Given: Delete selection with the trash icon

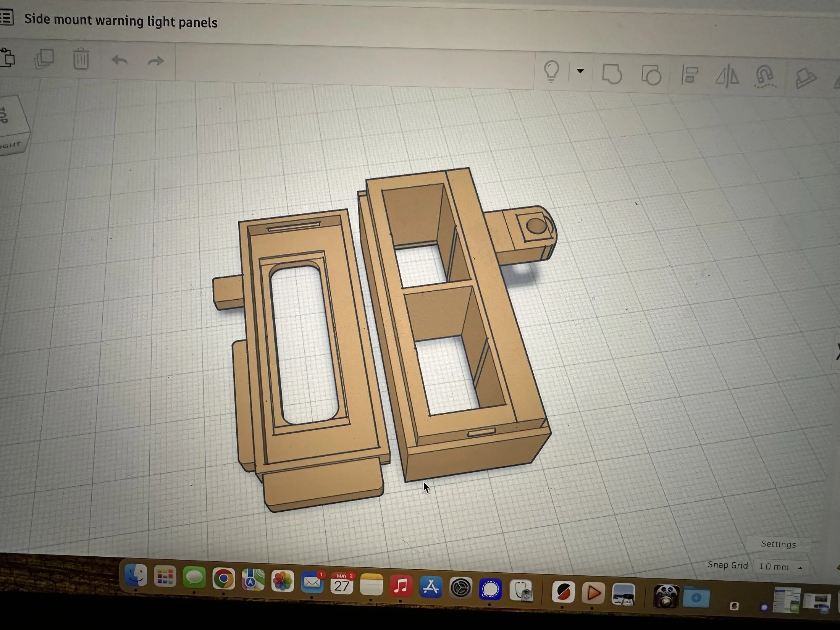Looking at the screenshot, I should point(81,59).
